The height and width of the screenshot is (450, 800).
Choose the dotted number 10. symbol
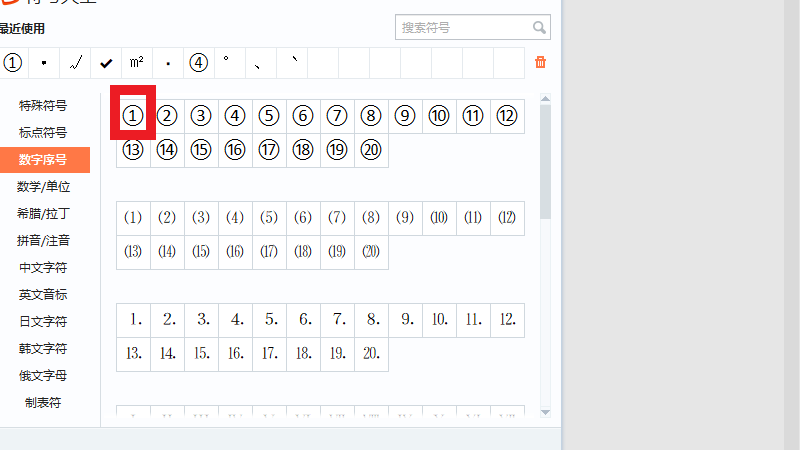tap(439, 320)
